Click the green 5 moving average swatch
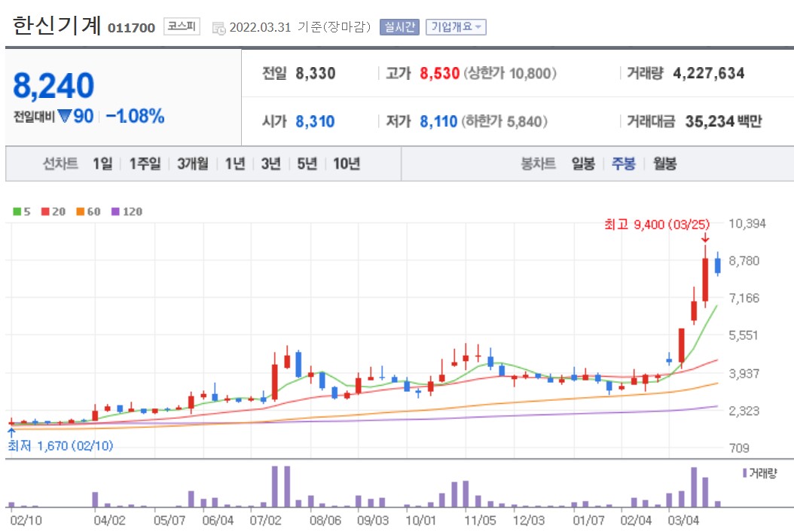The image size is (794, 532). click(17, 211)
